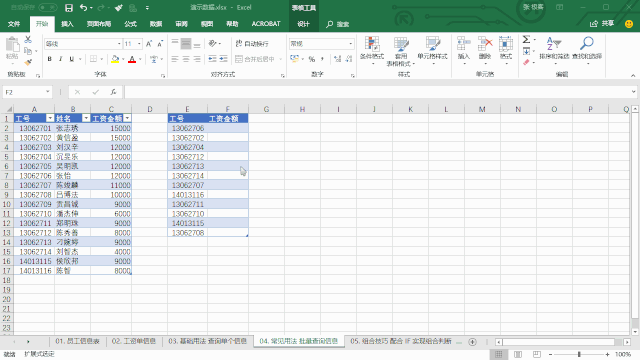The width and height of the screenshot is (640, 360).
Task: Click the Select All corner button
Action: [x=7, y=109]
